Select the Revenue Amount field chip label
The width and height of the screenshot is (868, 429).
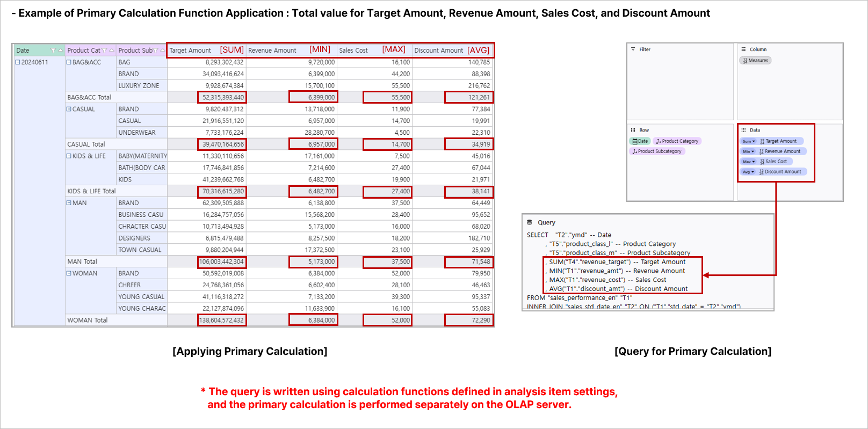click(783, 151)
